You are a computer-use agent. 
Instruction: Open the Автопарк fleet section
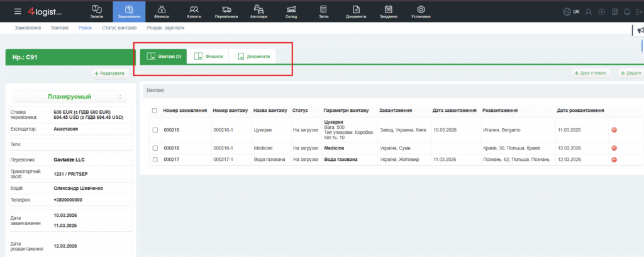[258, 11]
